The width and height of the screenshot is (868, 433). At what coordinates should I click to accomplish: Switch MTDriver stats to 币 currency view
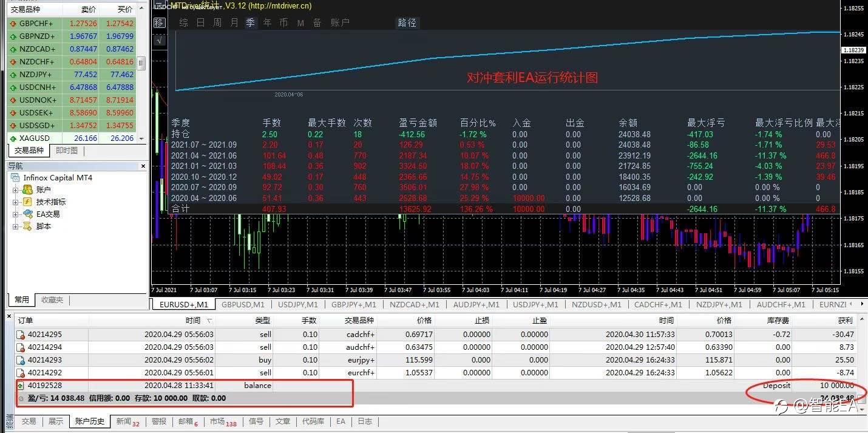point(284,22)
